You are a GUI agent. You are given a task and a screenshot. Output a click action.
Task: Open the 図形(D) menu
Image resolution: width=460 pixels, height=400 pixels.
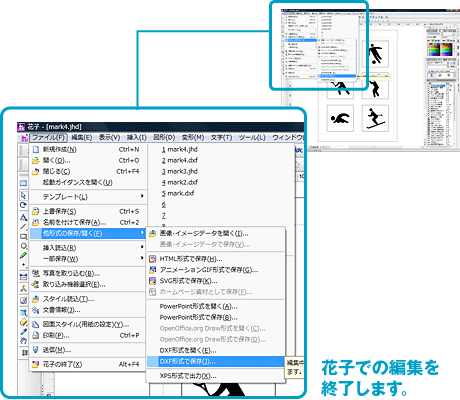tap(164, 138)
